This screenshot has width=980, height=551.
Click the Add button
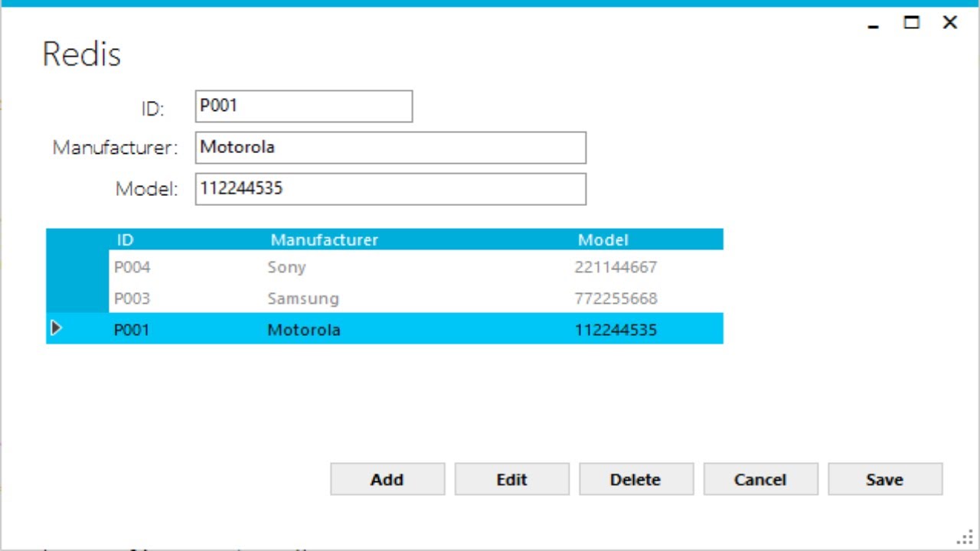[387, 479]
